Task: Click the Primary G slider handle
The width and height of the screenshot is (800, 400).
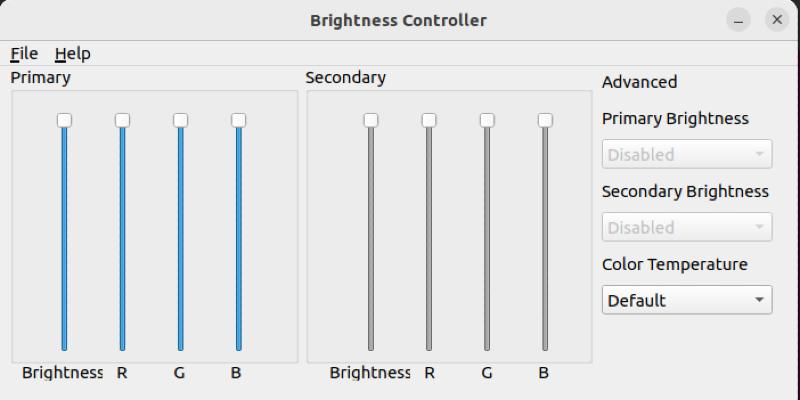Action: pos(180,120)
